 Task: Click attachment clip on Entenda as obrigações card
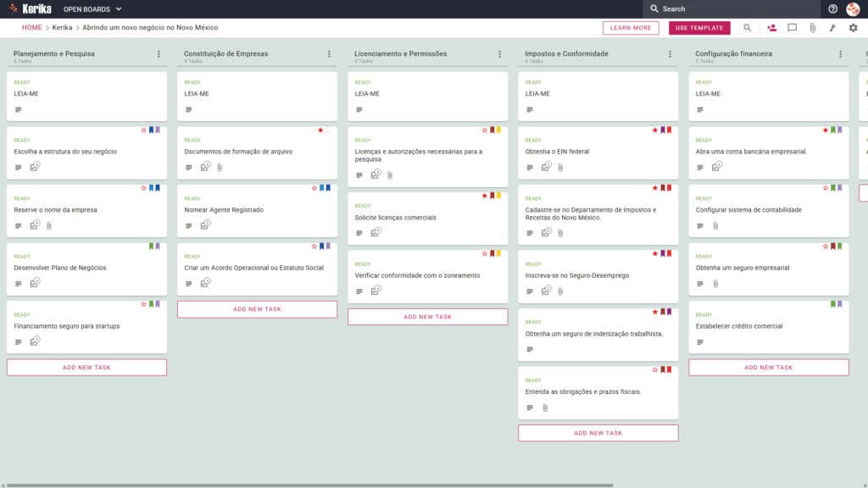point(545,408)
